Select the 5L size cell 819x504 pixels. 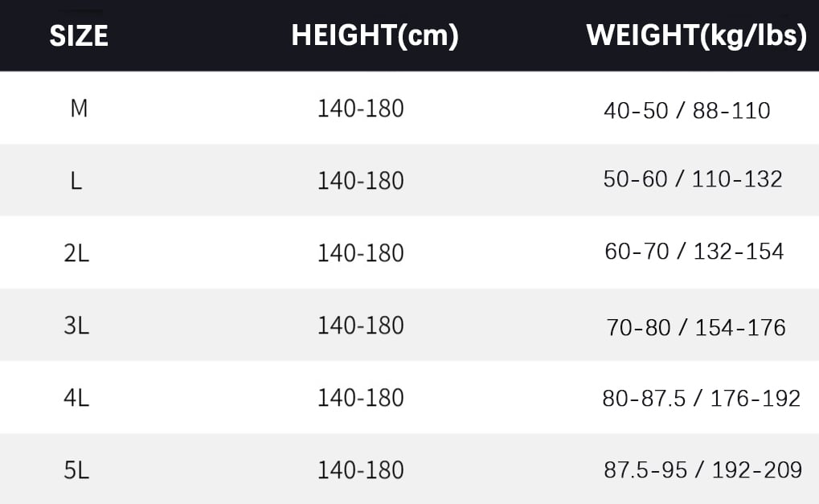coord(76,470)
